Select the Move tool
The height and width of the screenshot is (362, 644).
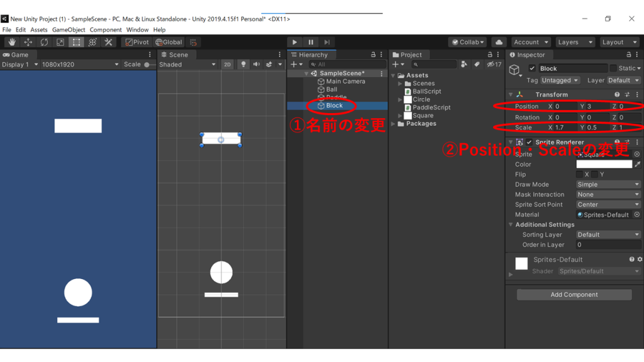[28, 41]
